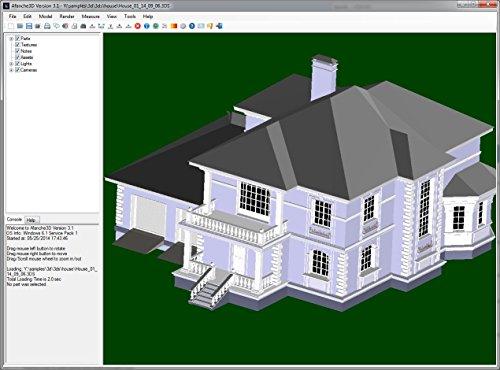Select the Cameras label in tree
Viewport: 500px width, 370px height.
pos(29,70)
